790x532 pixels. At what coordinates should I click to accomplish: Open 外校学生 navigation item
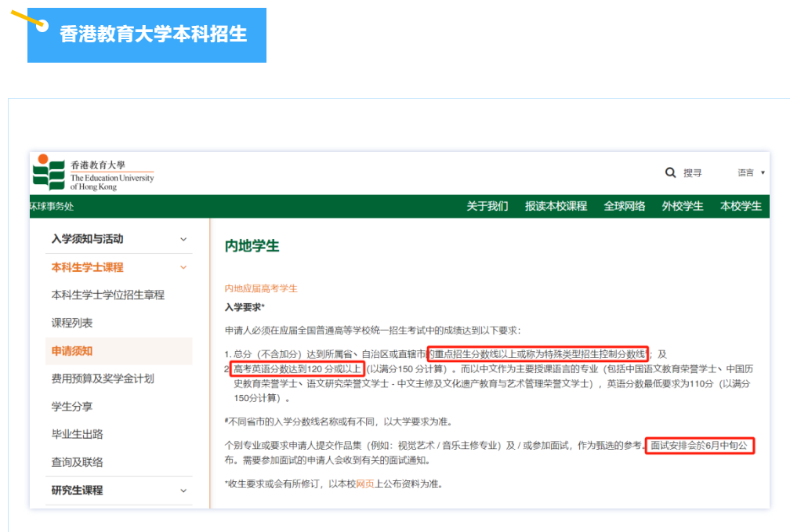click(683, 206)
